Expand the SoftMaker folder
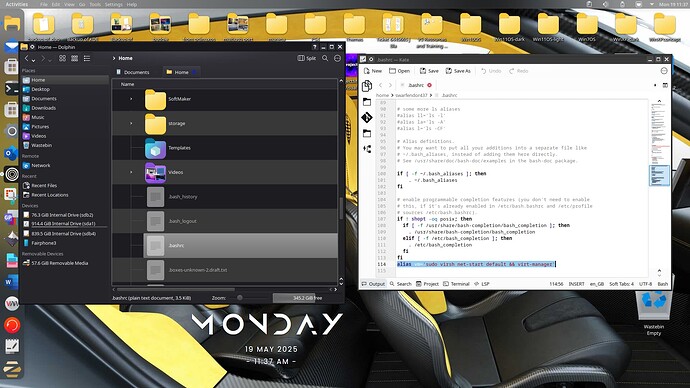This screenshot has height=388, width=690. coord(131,99)
